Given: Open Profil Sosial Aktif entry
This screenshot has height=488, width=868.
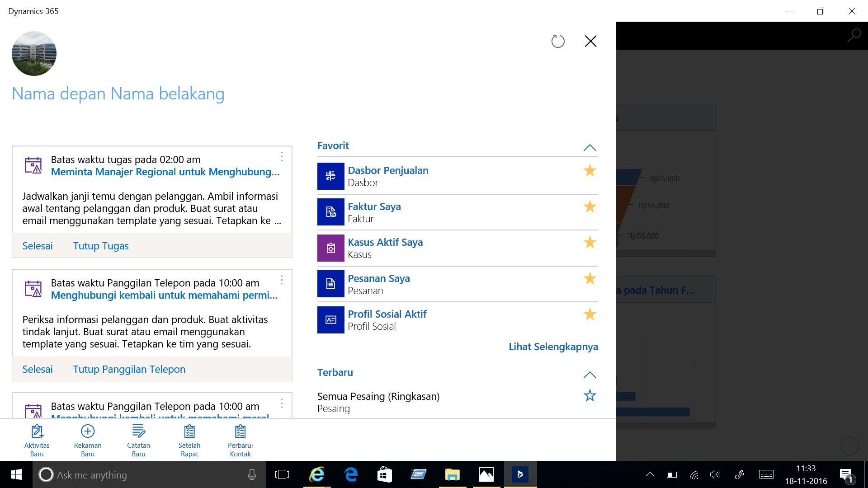Looking at the screenshot, I should click(387, 314).
